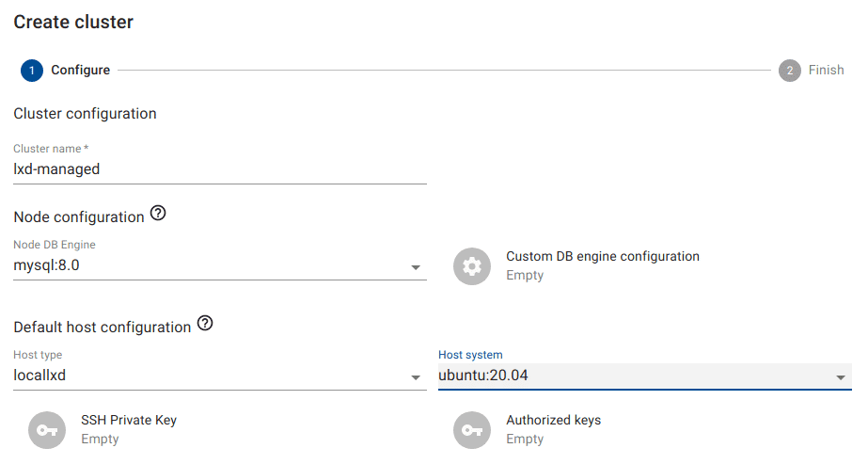
Task: Open the Default host configuration help icon
Action: (205, 325)
